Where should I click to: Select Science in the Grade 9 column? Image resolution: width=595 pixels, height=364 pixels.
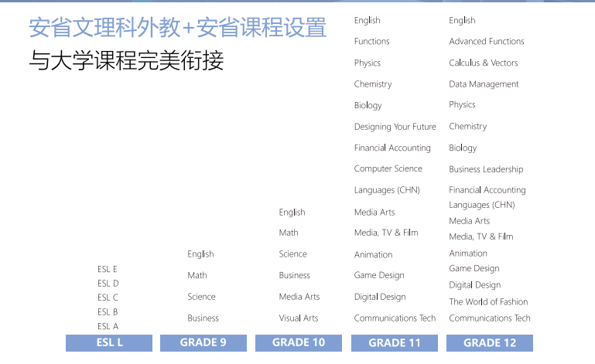201,297
